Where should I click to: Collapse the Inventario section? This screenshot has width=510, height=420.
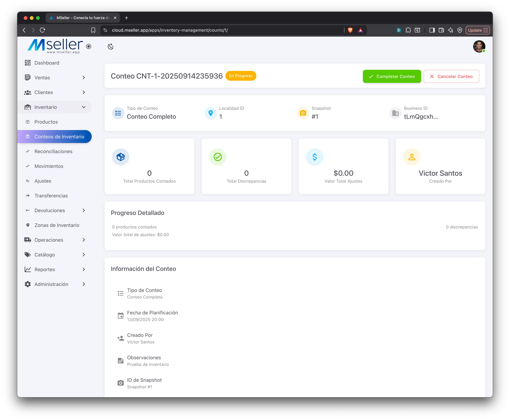click(84, 107)
